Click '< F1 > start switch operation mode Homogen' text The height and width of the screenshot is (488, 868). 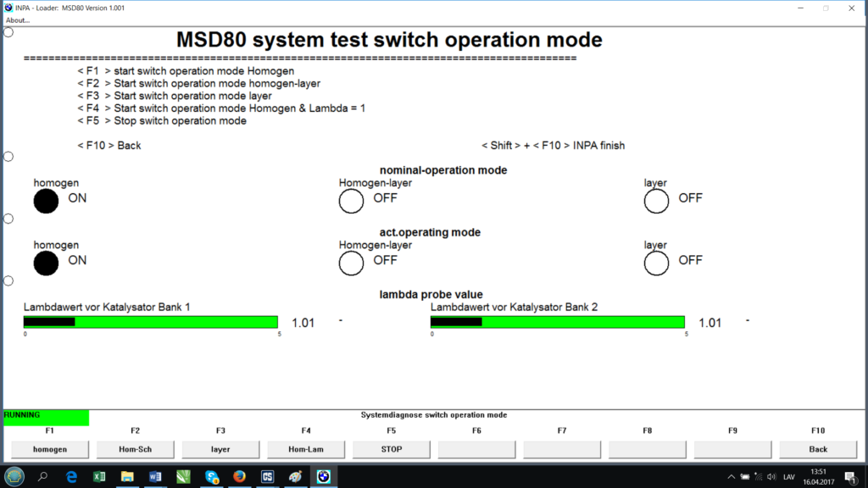[x=186, y=71]
